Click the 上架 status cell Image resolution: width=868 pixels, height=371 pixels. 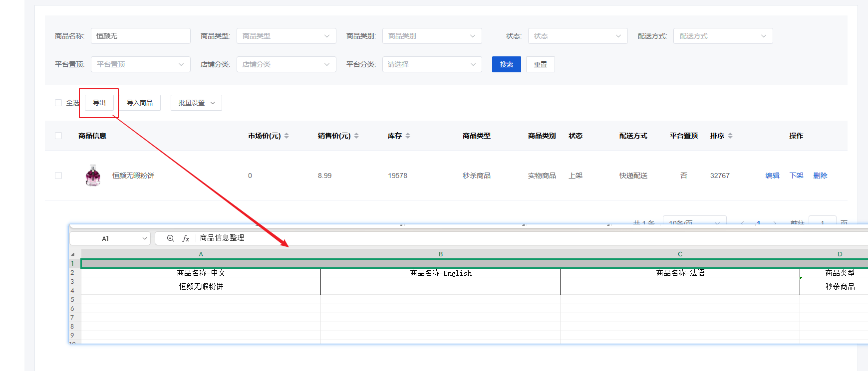(576, 176)
